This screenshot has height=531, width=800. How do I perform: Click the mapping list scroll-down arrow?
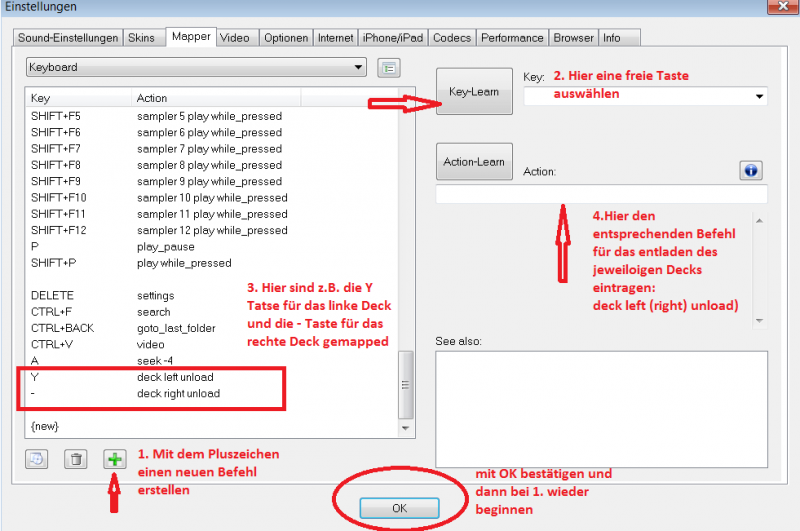406,428
